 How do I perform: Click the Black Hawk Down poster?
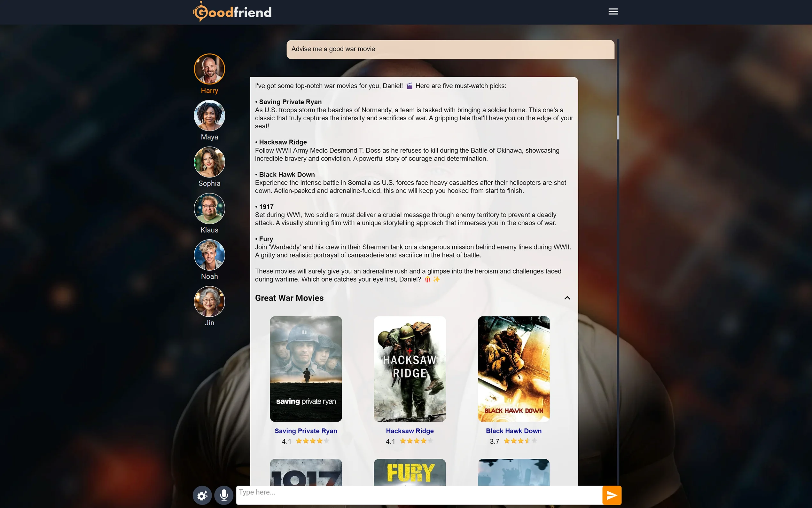(x=514, y=369)
